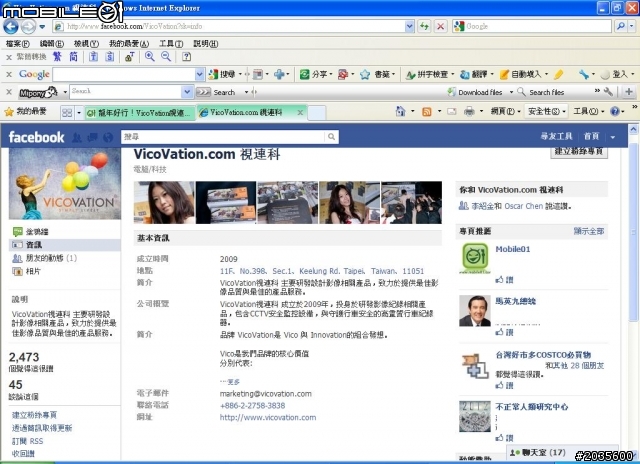Click the red Stop loading icon
Viewport: 640px width, 464px height.
pos(440,27)
